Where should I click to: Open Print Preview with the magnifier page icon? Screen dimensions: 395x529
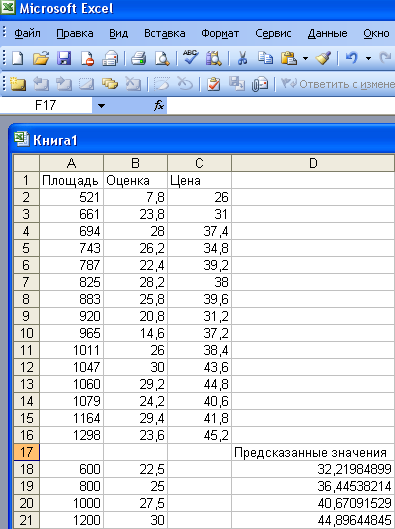point(162,58)
